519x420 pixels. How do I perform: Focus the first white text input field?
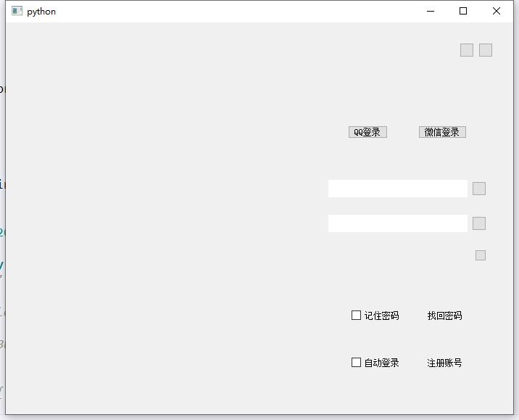click(x=397, y=189)
